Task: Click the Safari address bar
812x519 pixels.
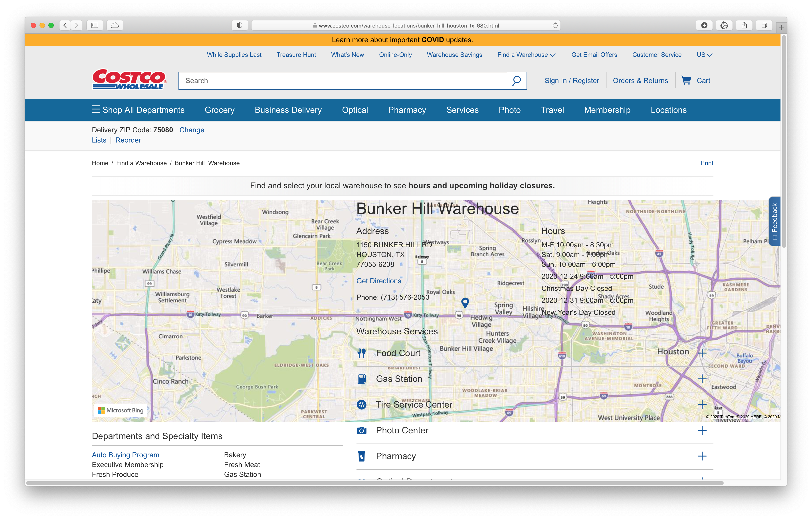Action: coord(406,25)
